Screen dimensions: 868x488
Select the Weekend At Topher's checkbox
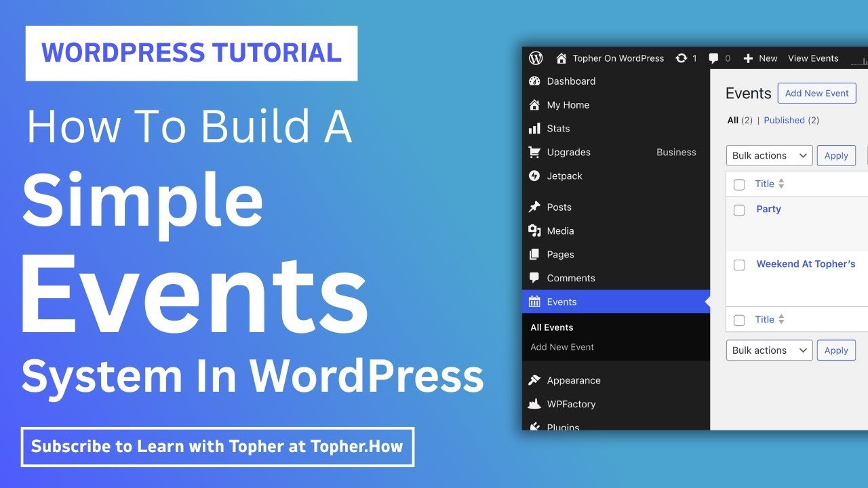(x=739, y=265)
